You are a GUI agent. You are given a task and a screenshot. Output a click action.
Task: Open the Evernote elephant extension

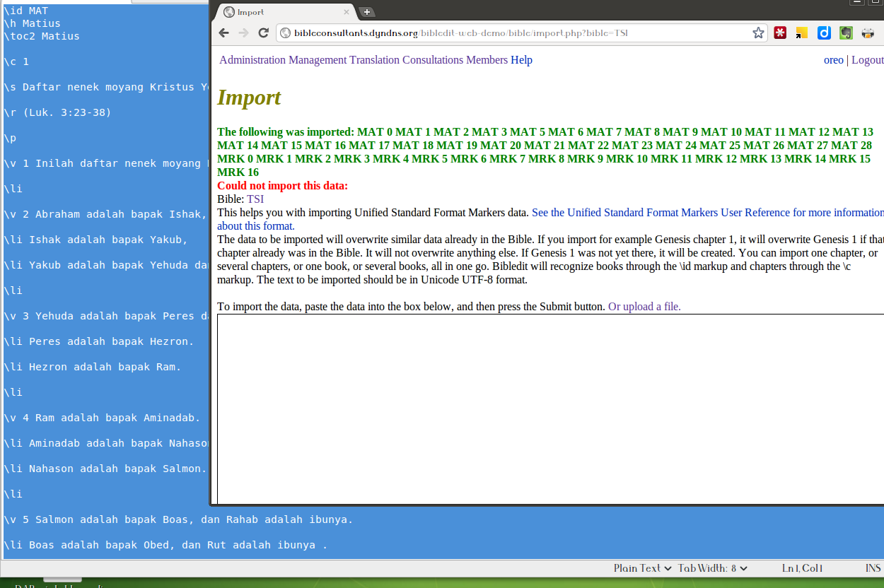click(x=846, y=33)
